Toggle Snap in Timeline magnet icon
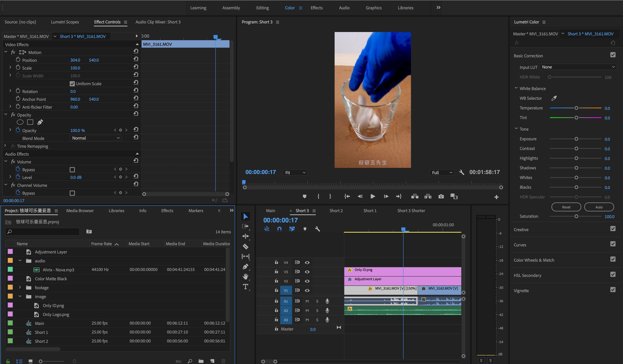 (279, 229)
